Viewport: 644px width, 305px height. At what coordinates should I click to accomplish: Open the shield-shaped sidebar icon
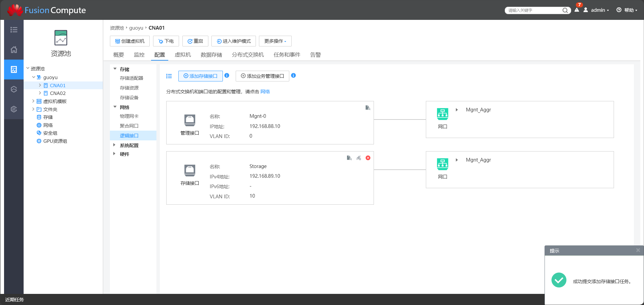pos(14,109)
